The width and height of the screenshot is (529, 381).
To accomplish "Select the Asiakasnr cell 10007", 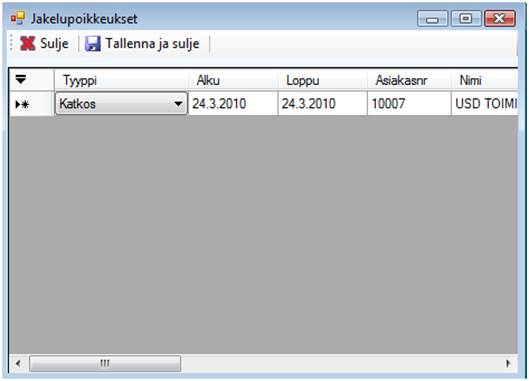I will [x=409, y=104].
